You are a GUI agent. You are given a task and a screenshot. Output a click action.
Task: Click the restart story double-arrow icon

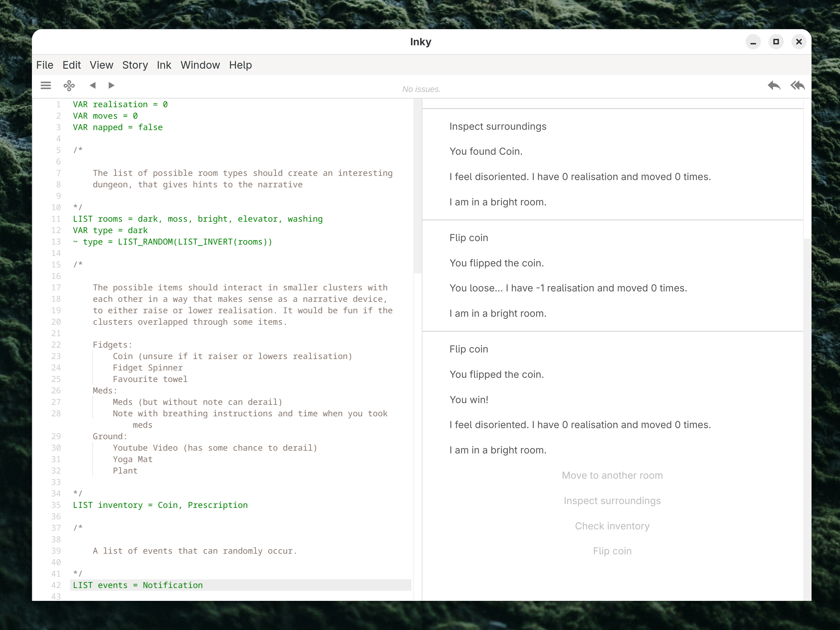point(797,85)
